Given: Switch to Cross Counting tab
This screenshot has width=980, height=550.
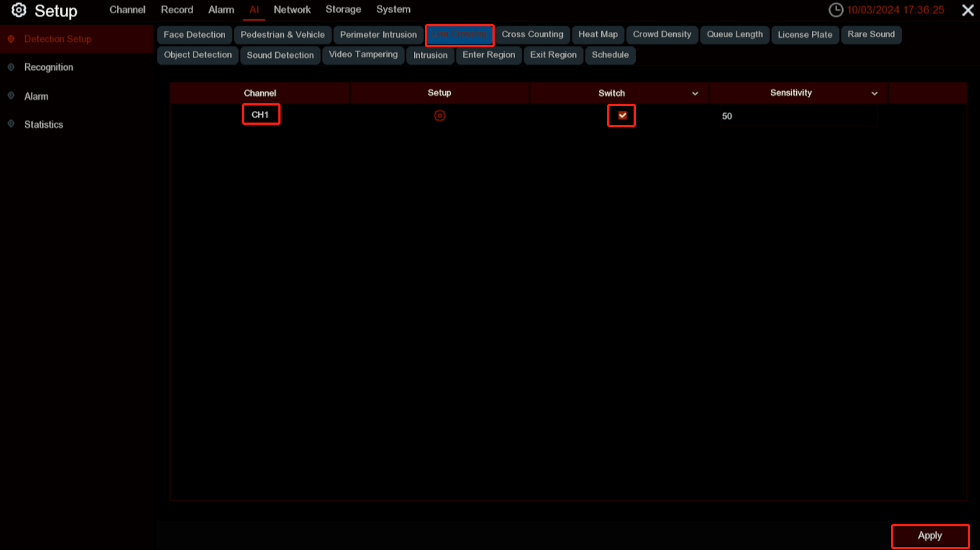Looking at the screenshot, I should (533, 34).
